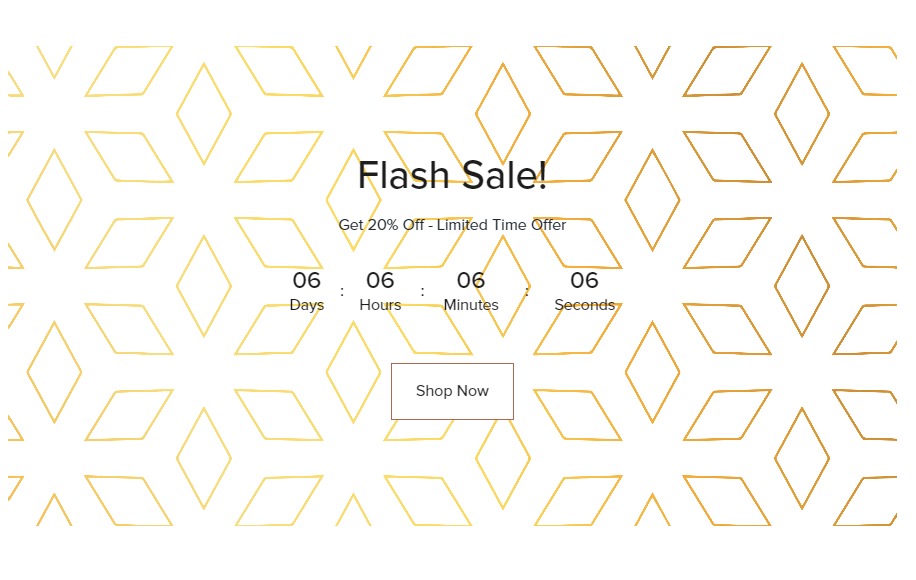
Task: Click the 06 number above Minutes
Action: click(x=471, y=280)
